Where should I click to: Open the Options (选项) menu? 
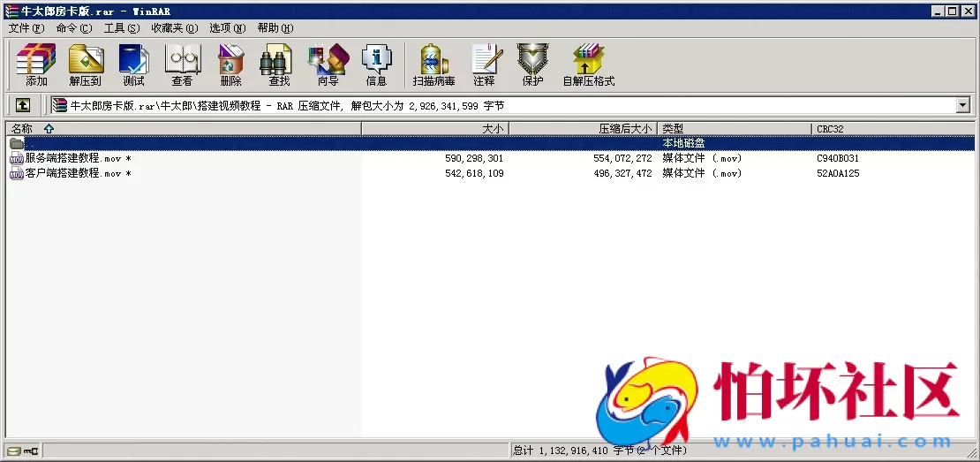(x=228, y=28)
